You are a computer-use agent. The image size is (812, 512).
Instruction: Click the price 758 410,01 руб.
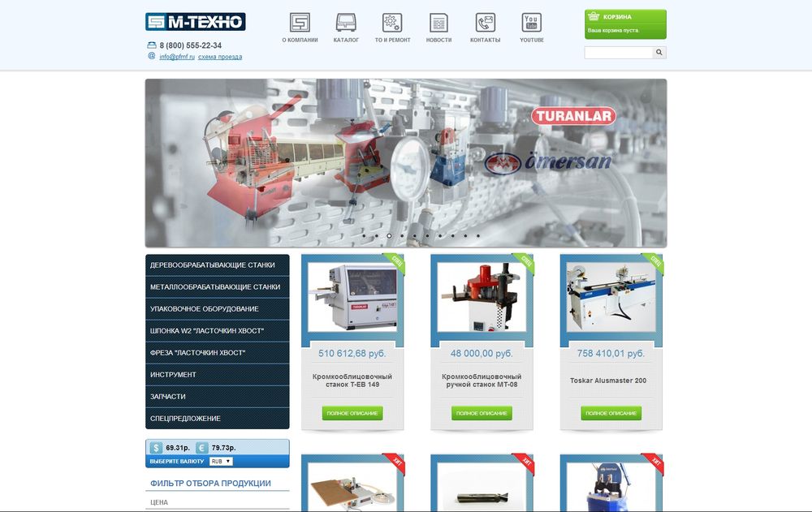point(611,354)
